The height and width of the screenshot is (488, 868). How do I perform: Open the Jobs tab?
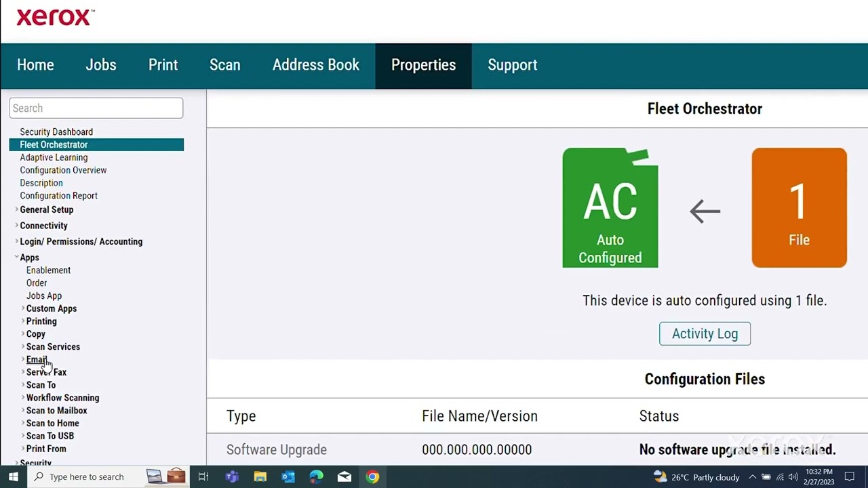[x=101, y=65]
